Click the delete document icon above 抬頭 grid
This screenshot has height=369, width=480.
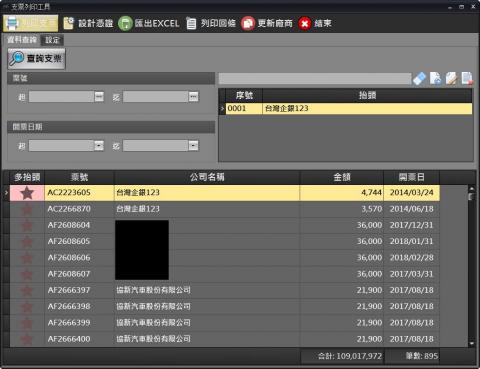tap(467, 79)
